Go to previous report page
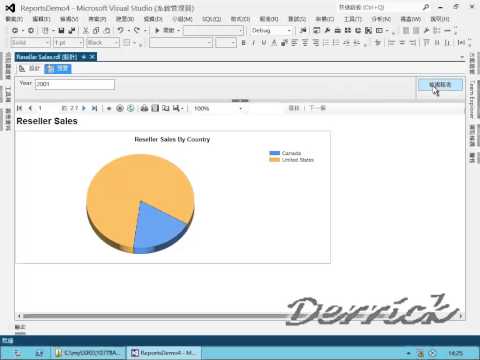This screenshot has width=480, height=360. coord(30,108)
